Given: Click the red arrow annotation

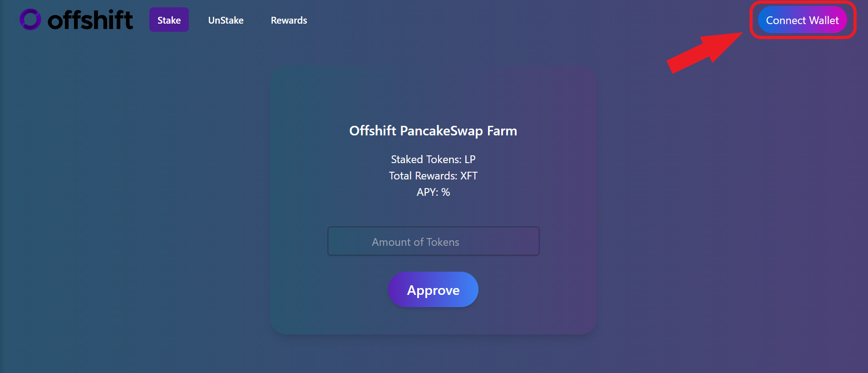Looking at the screenshot, I should pyautogui.click(x=704, y=52).
